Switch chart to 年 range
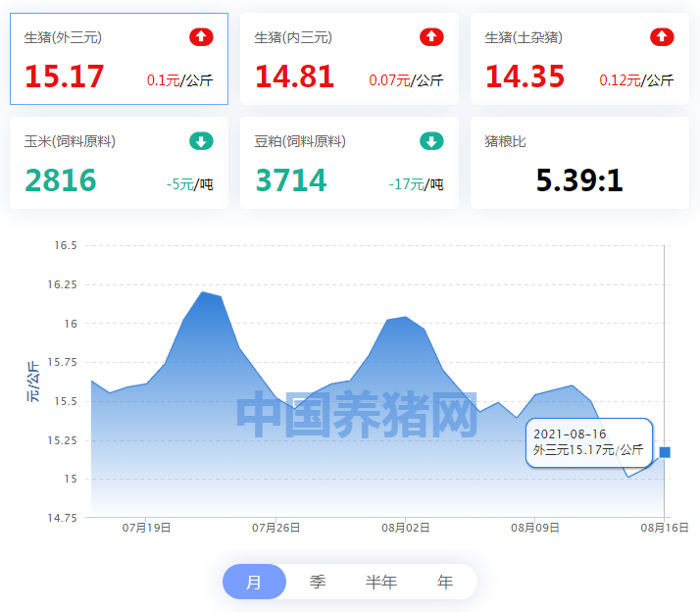700x612 pixels. 445,582
